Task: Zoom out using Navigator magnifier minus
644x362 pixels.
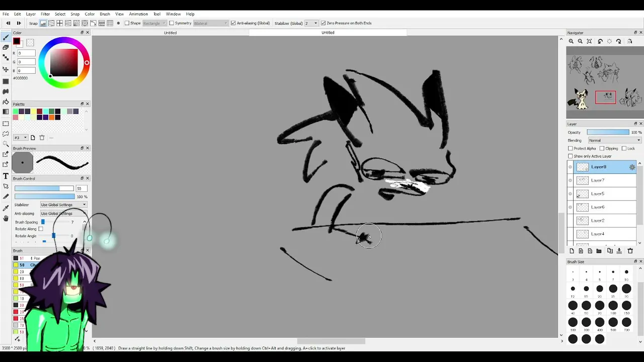Action: point(580,41)
